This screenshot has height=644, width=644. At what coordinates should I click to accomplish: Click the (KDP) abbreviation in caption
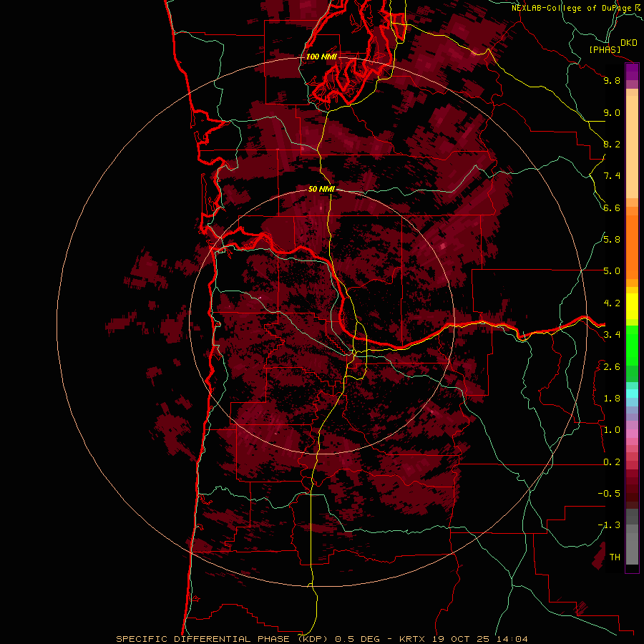(x=314, y=639)
